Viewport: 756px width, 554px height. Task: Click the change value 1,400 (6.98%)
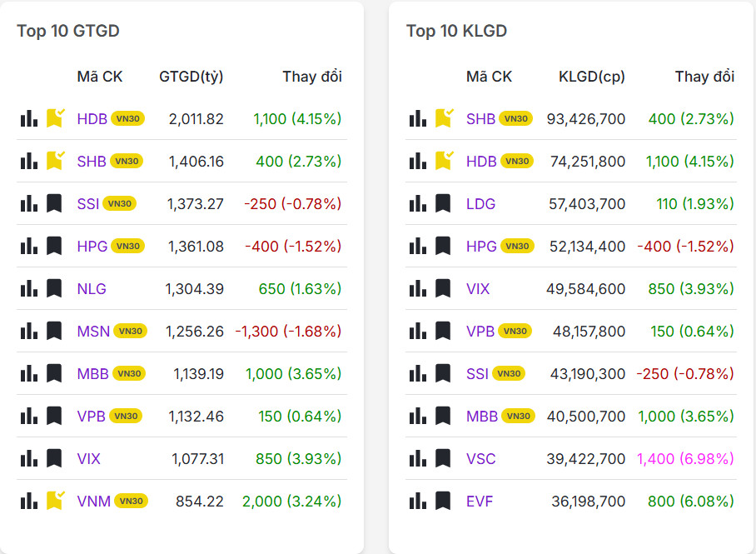[685, 458]
